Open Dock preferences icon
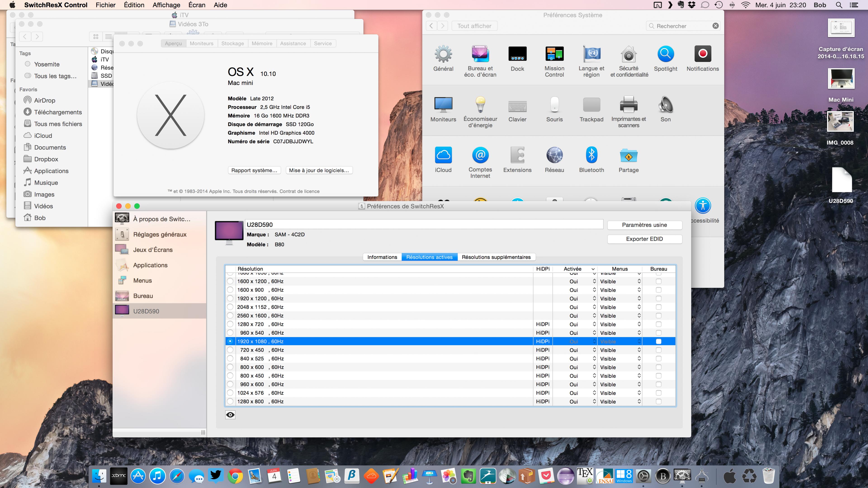 (517, 58)
